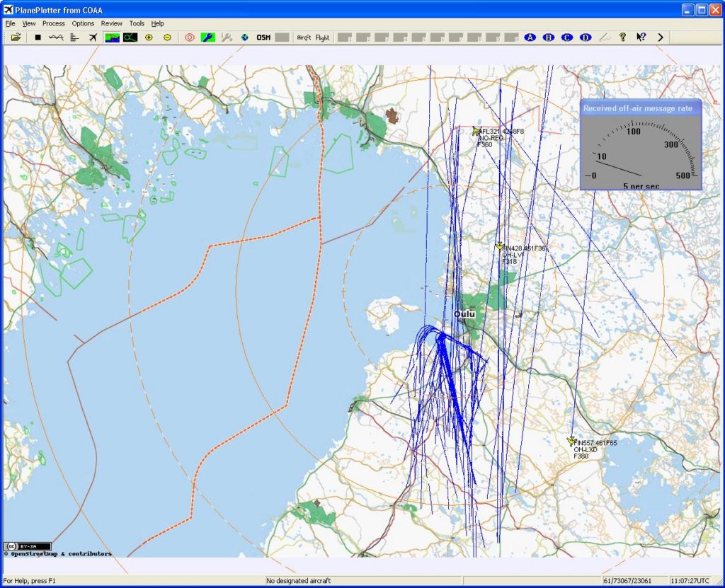Toggle the chart outline view button
The height and width of the screenshot is (588, 725).
point(130,38)
